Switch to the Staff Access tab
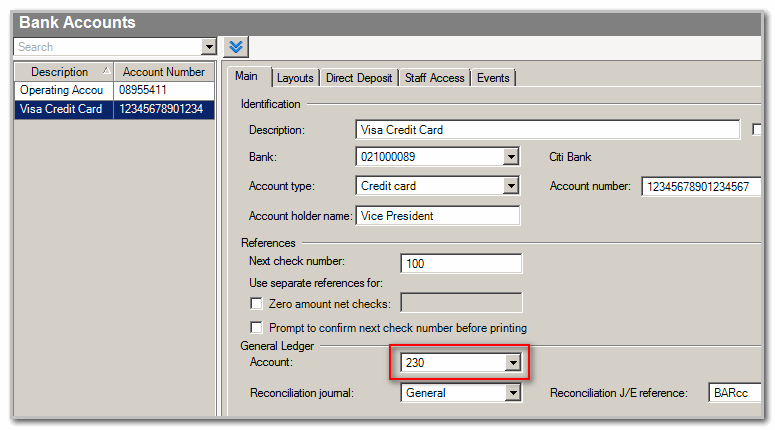 point(434,78)
